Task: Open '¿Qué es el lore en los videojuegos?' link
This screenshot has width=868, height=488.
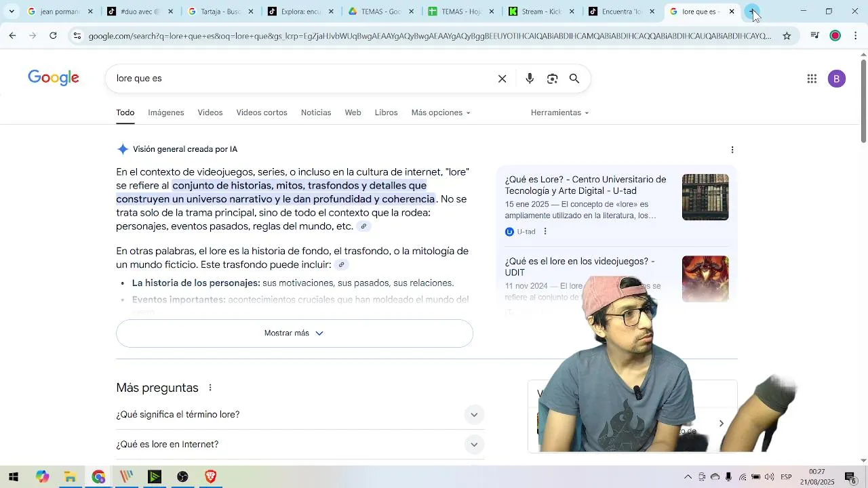Action: click(580, 266)
